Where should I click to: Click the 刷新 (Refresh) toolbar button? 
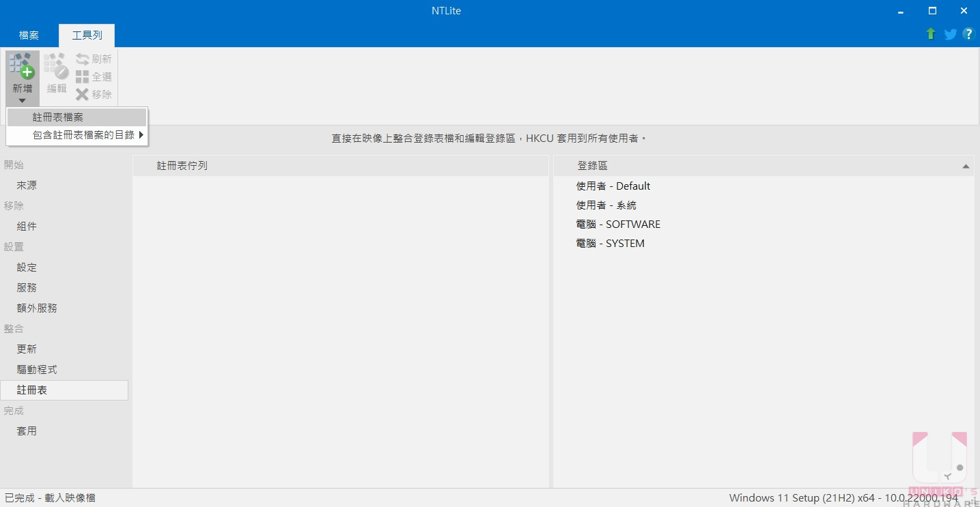94,59
